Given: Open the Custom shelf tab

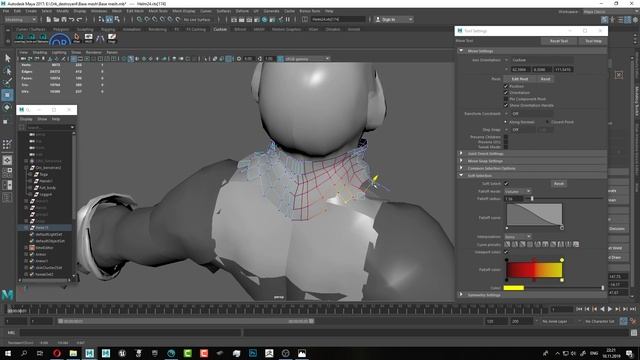Looking at the screenshot, I should (x=220, y=29).
